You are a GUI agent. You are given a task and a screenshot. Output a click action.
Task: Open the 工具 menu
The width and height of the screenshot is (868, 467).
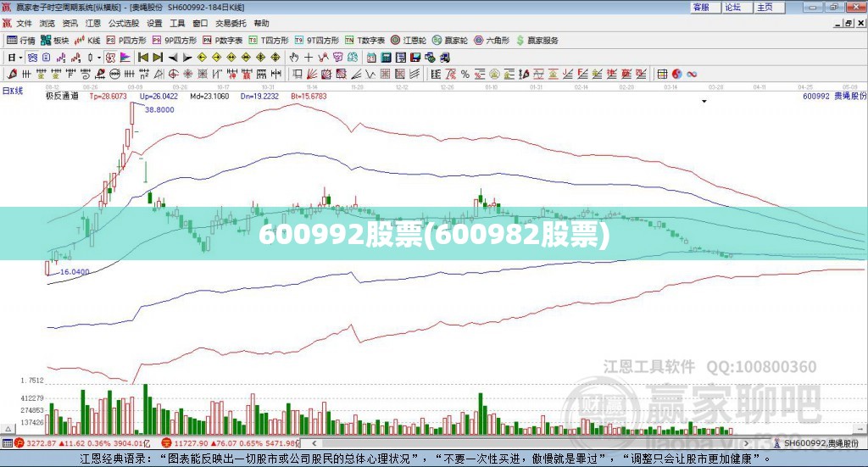[177, 23]
